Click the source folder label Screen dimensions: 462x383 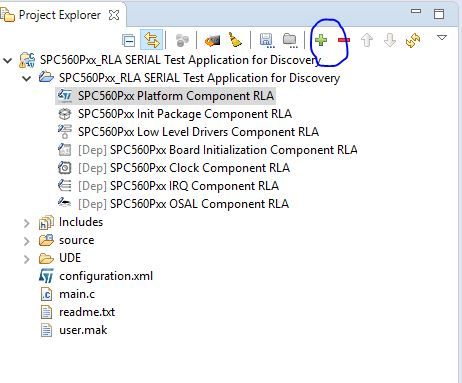tap(77, 241)
